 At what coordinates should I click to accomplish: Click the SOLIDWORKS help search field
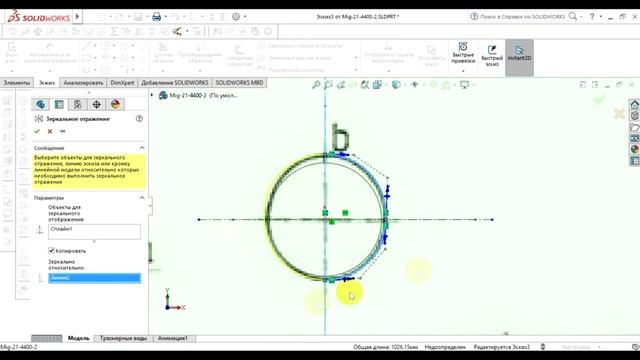[x=522, y=16]
